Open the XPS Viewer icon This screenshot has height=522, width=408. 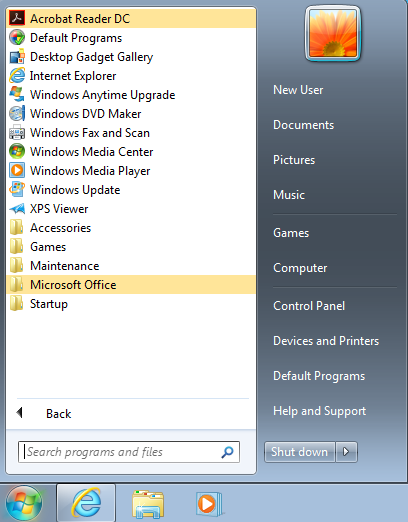click(17, 208)
